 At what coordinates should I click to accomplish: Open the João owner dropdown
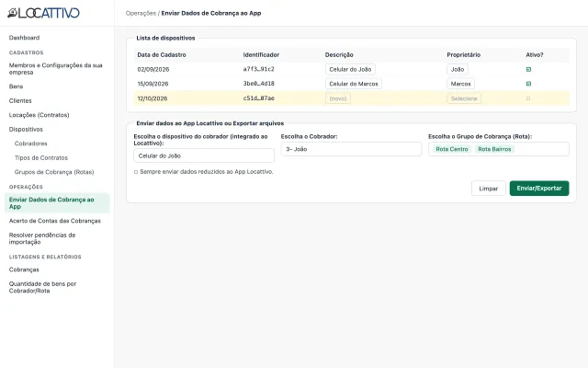[458, 70]
